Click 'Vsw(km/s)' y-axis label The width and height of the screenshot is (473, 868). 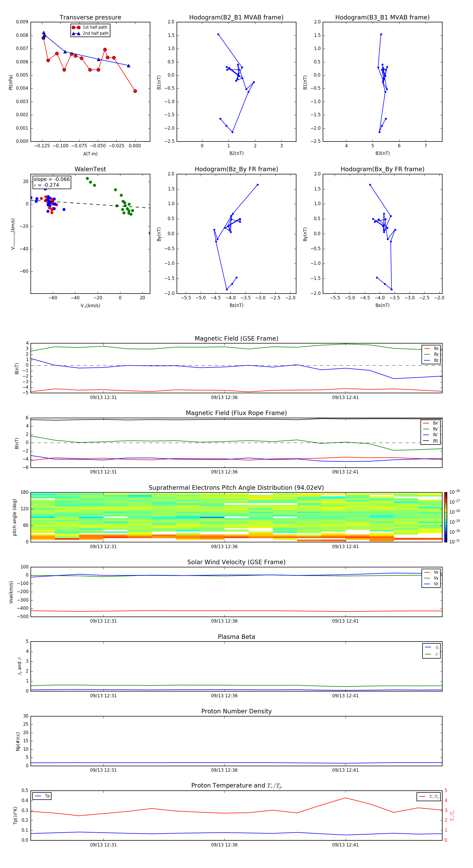pos(11,592)
